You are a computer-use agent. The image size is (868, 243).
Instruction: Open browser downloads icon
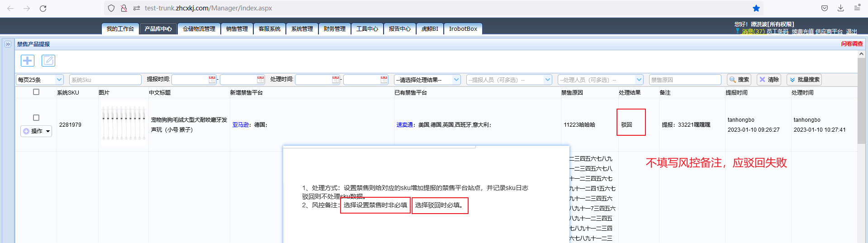pos(841,8)
